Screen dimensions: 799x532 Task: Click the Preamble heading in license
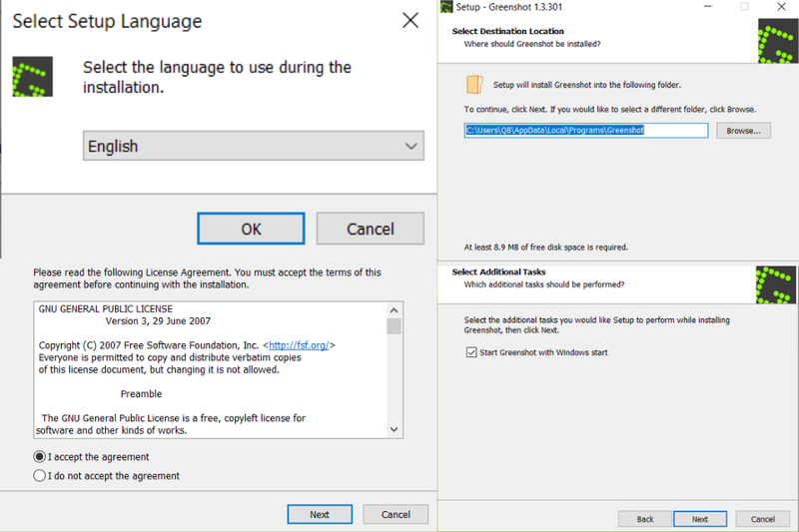pyautogui.click(x=141, y=394)
